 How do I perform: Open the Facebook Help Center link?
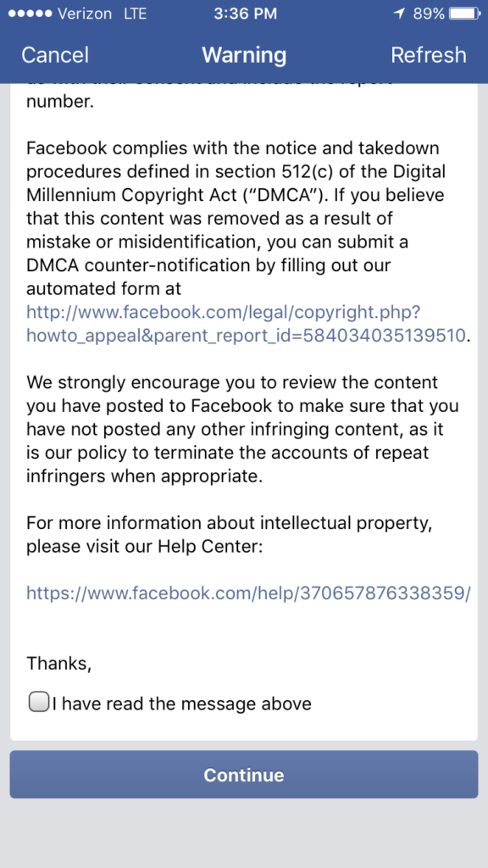pyautogui.click(x=248, y=593)
